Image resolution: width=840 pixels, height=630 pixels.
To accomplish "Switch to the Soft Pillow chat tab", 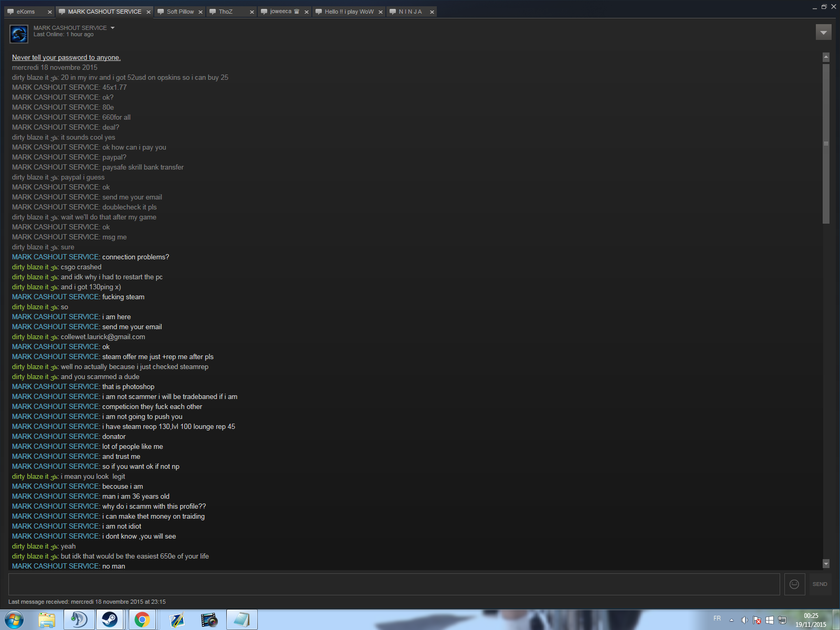I will pyautogui.click(x=180, y=12).
